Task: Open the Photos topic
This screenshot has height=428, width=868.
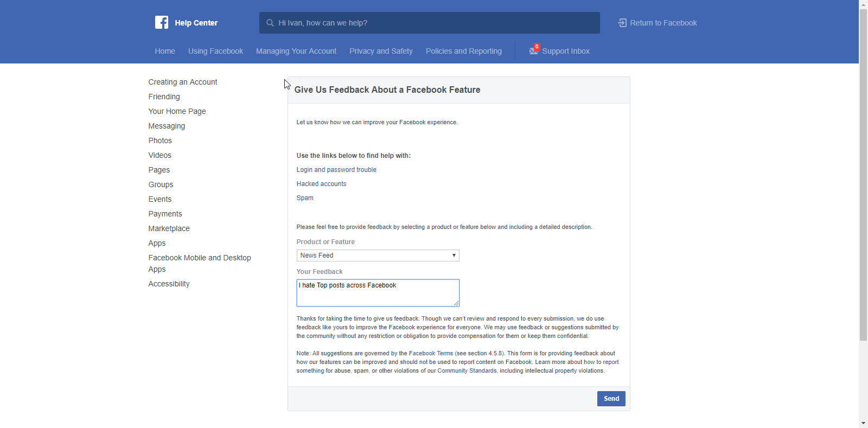Action: pyautogui.click(x=160, y=140)
